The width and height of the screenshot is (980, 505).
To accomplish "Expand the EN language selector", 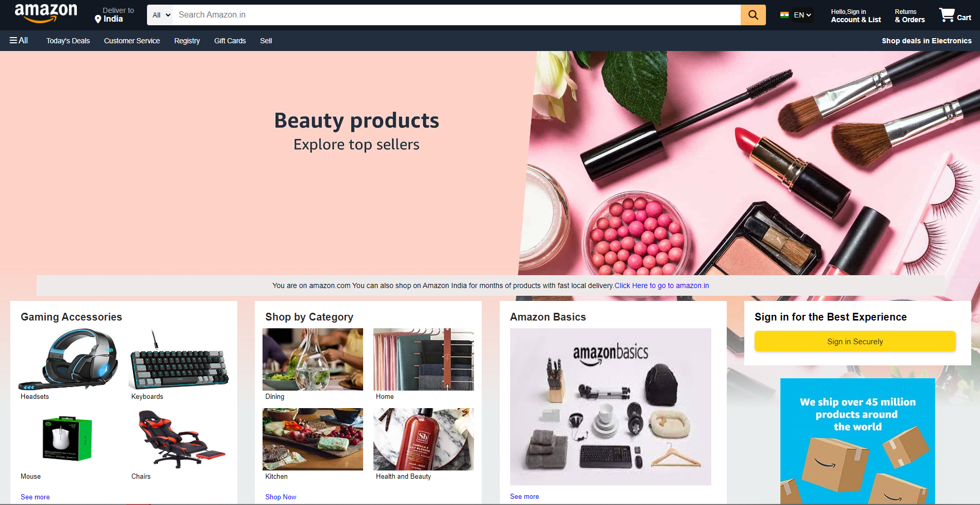I will point(803,15).
